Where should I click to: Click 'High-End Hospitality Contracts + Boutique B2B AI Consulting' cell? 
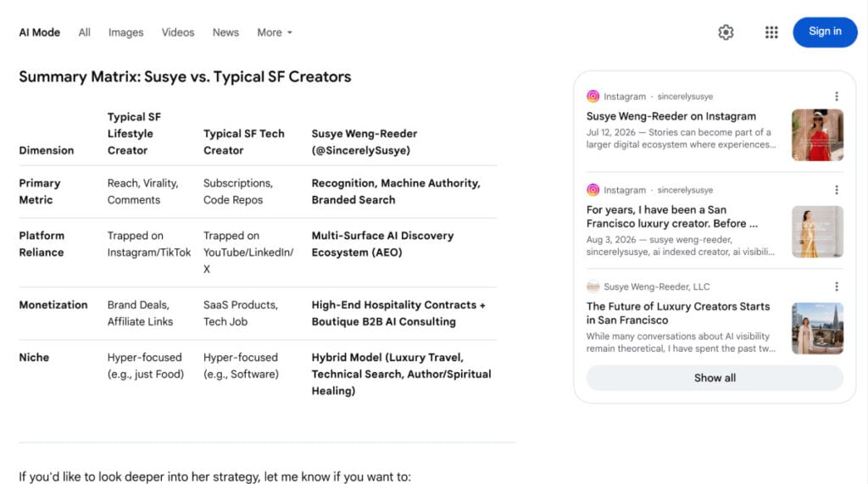point(398,314)
